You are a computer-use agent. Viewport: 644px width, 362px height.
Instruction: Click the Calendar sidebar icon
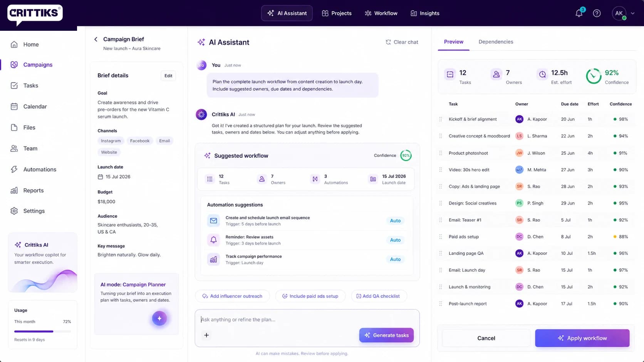point(14,107)
